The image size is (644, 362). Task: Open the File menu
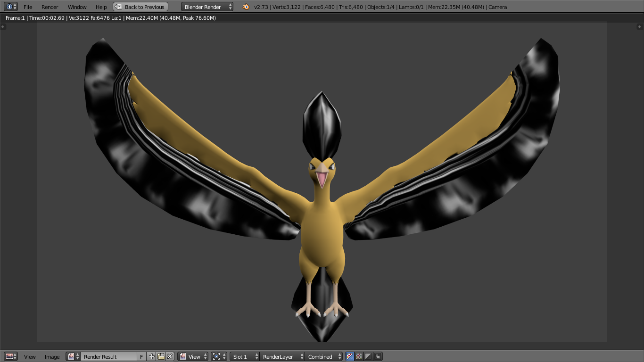(28, 7)
